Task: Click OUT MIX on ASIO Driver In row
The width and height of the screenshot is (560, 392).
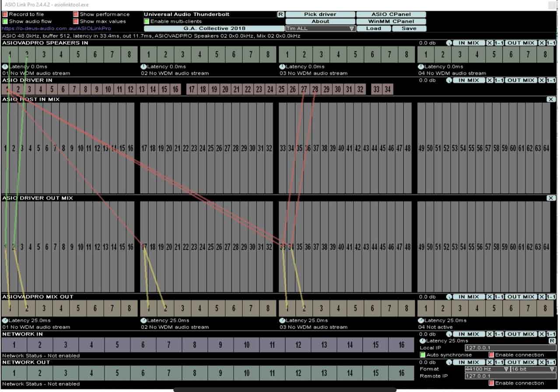Action: click(521, 80)
